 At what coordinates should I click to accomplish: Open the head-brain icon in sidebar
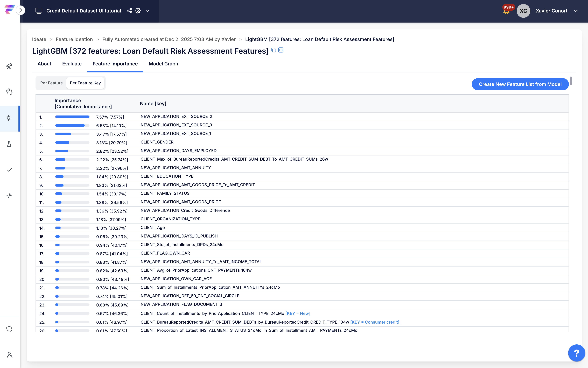9,92
